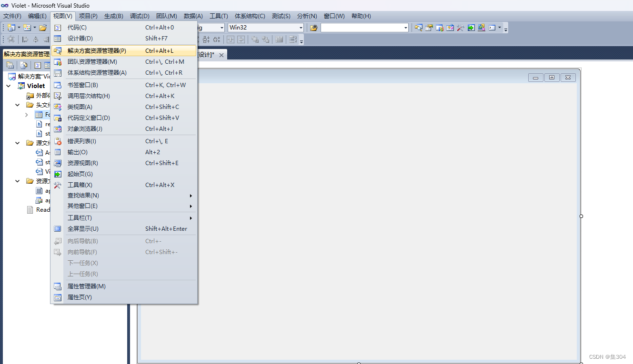The height and width of the screenshot is (364, 633).
Task: Open the Object Browser toolbar icon
Action: click(x=450, y=28)
